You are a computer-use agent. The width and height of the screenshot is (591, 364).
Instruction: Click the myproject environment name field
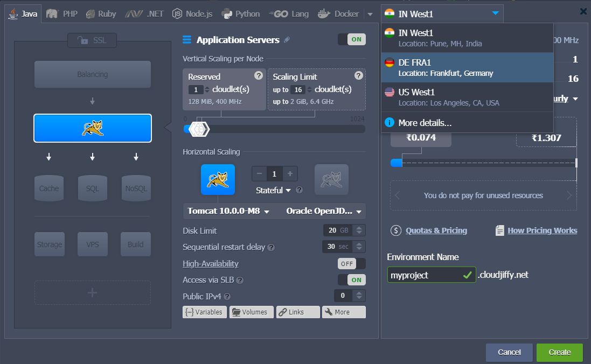[x=431, y=275]
